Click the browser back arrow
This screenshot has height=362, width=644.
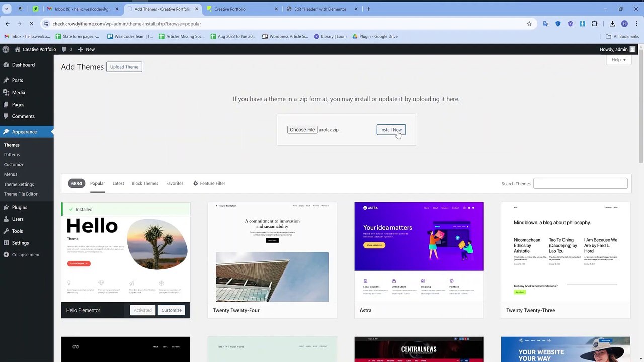pyautogui.click(x=7, y=24)
